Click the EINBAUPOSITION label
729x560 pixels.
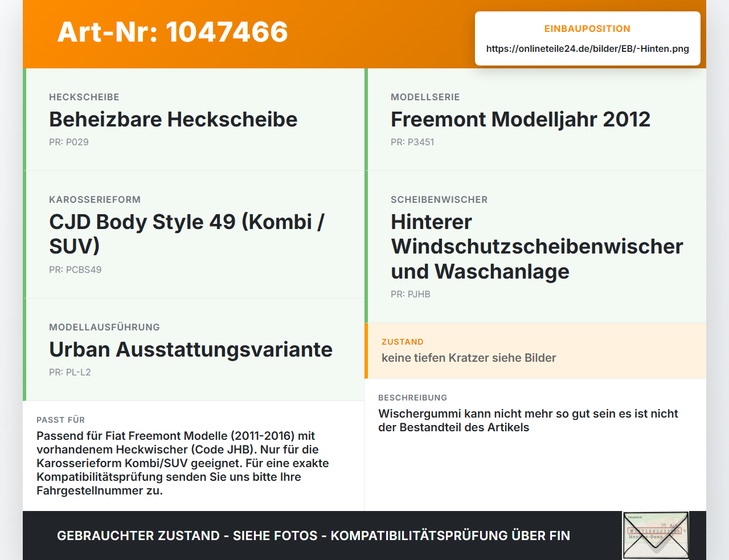click(587, 28)
